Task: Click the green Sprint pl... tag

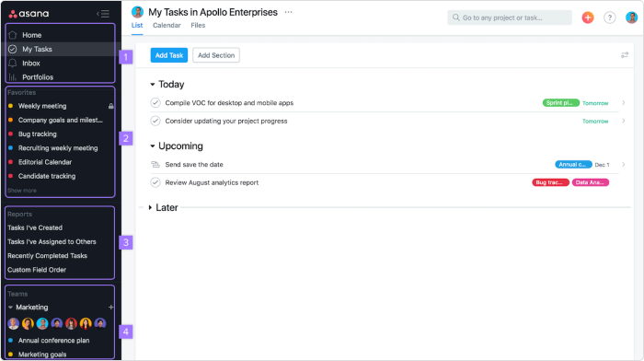Action: (x=560, y=103)
